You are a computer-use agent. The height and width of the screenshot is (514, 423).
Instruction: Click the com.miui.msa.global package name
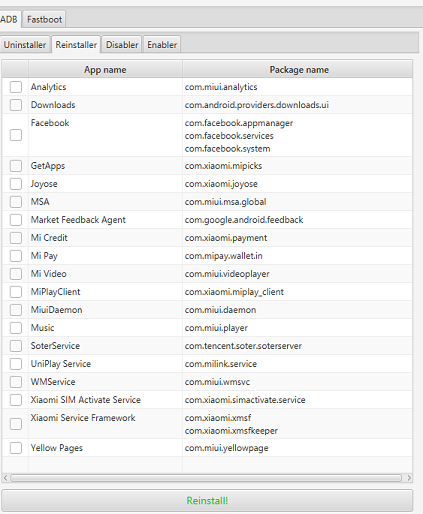[x=225, y=202]
